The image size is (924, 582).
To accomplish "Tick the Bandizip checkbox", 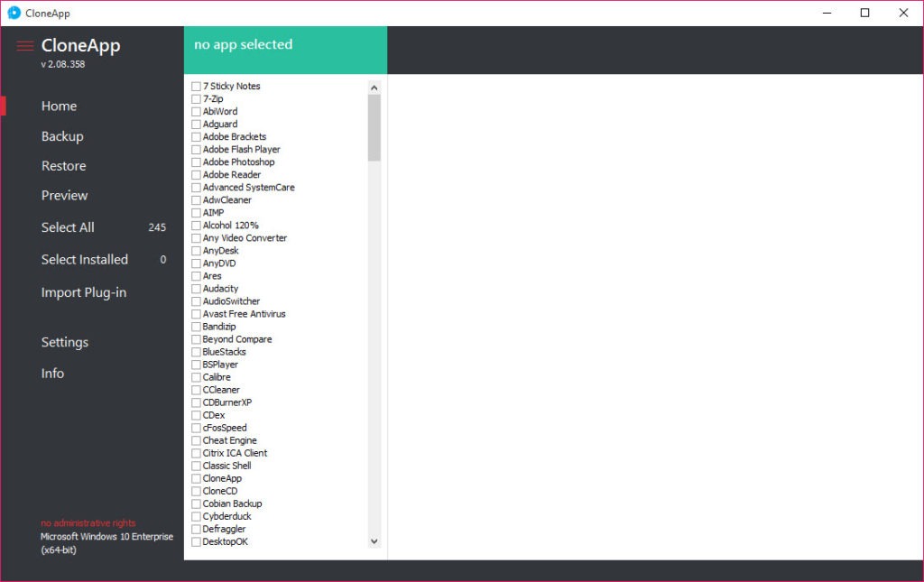I will (196, 327).
